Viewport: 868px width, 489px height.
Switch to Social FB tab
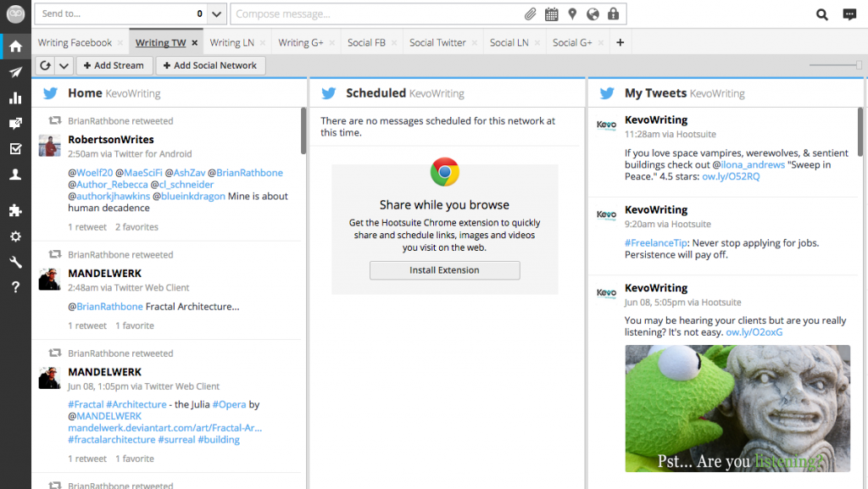click(366, 42)
